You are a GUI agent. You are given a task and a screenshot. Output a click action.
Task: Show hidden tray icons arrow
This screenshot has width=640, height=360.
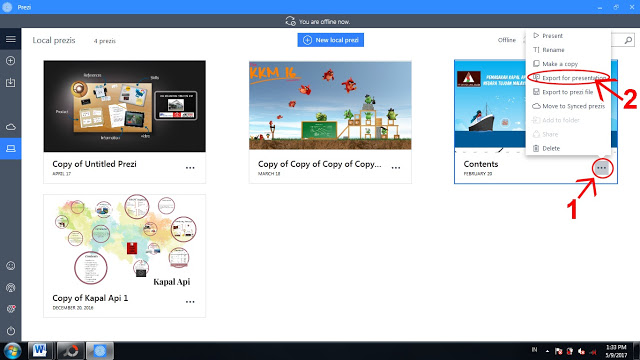(x=547, y=351)
